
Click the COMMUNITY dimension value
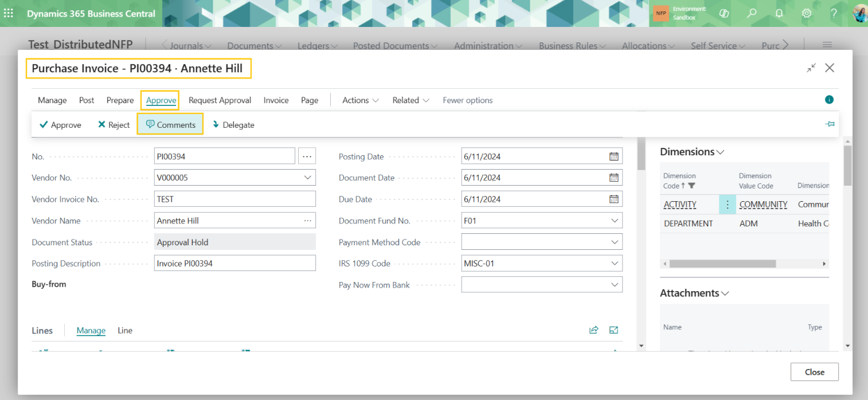click(x=763, y=205)
